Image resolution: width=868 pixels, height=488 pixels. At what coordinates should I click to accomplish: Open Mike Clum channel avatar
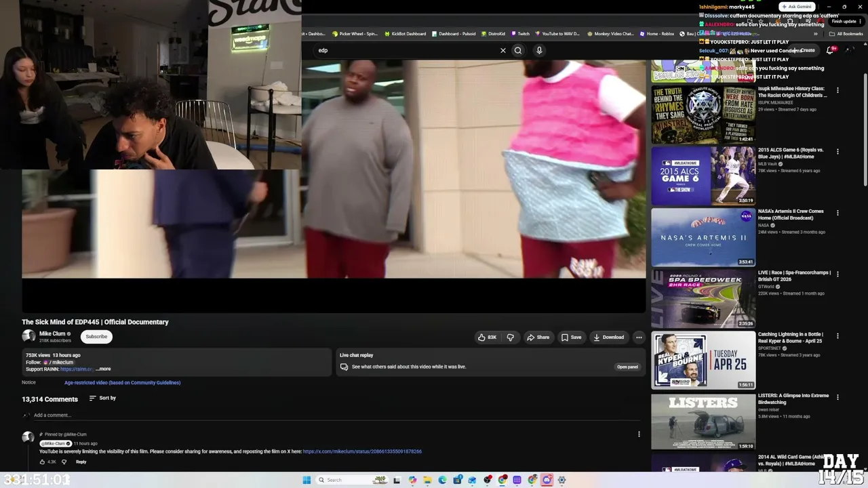pos(28,336)
